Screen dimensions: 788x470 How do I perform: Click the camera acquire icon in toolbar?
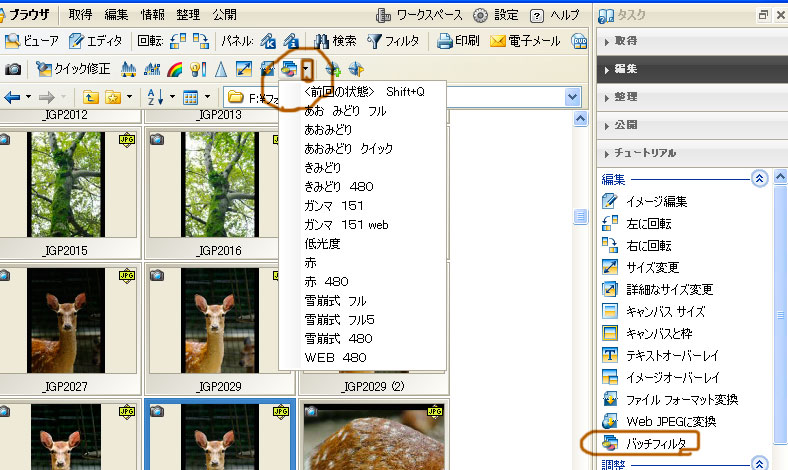click(x=13, y=69)
